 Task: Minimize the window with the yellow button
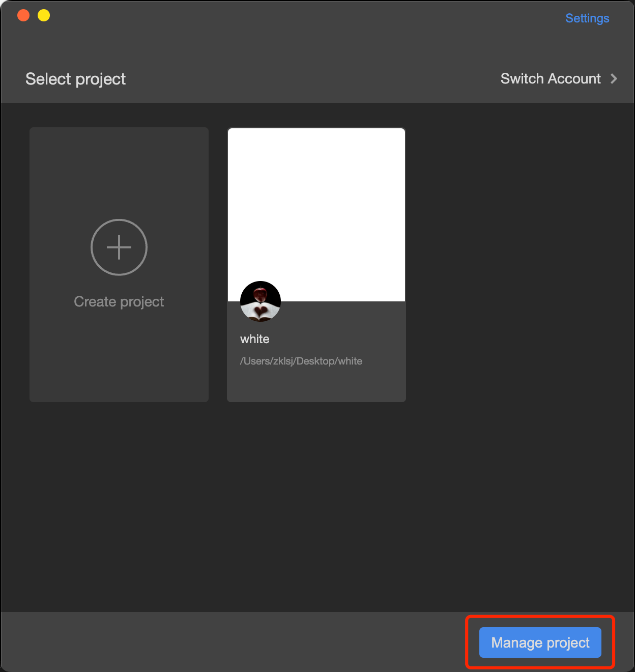pos(44,15)
